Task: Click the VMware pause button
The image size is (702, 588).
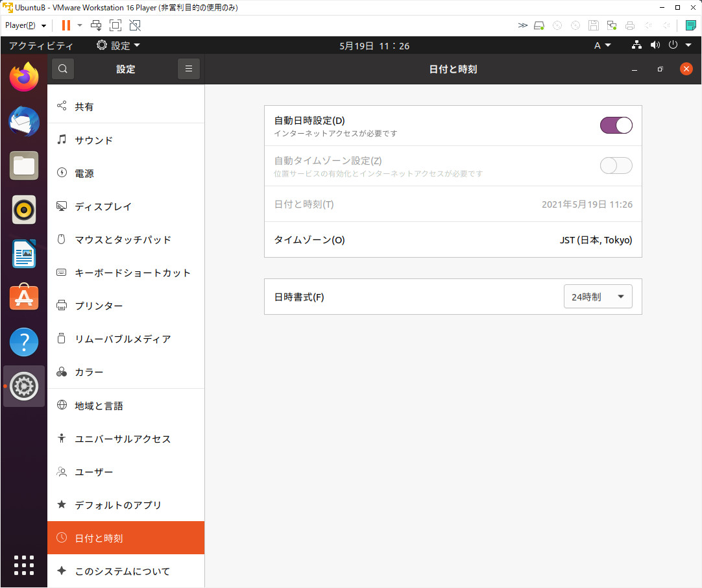Action: coord(66,25)
